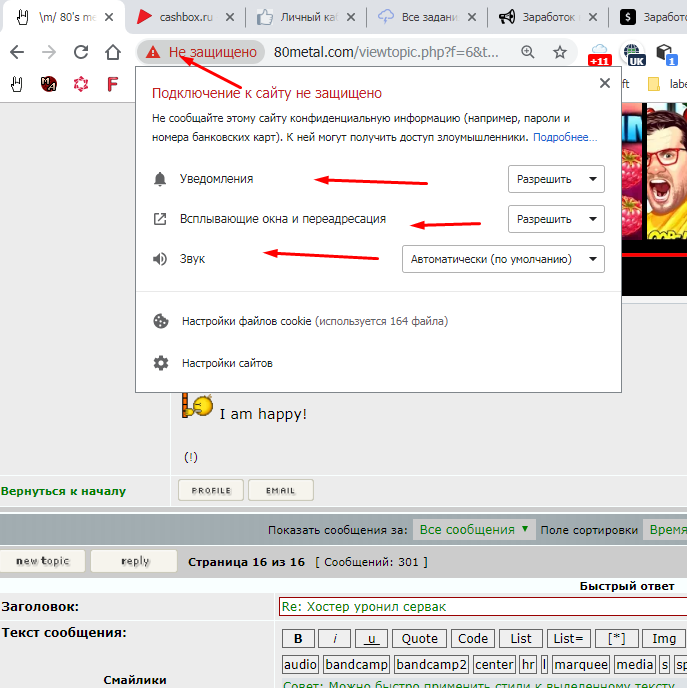The image size is (687, 688).
Task: Click the new topic button
Action: 43,561
